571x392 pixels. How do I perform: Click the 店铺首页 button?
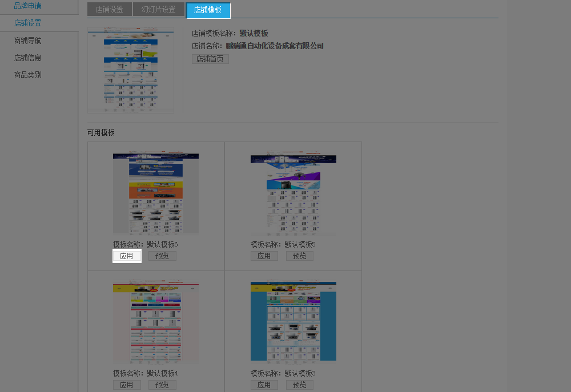tap(210, 59)
